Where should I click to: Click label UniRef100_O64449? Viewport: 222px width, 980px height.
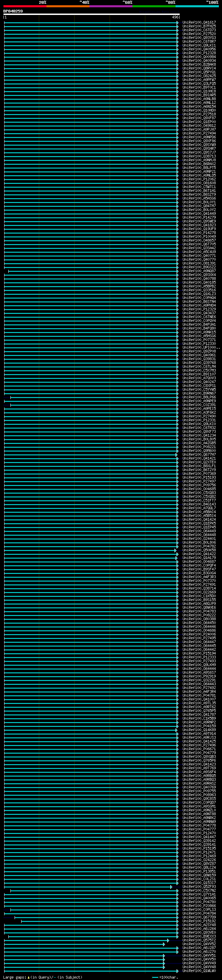point(199,531)
